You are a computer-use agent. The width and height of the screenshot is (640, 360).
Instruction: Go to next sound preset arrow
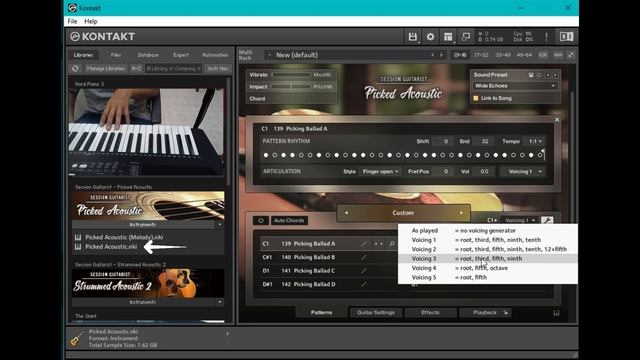tap(555, 75)
